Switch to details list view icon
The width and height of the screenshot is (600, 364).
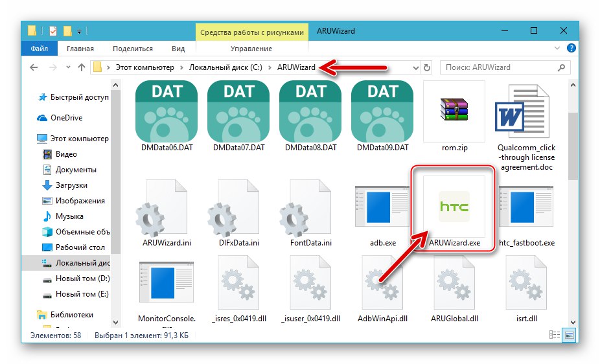[555, 335]
